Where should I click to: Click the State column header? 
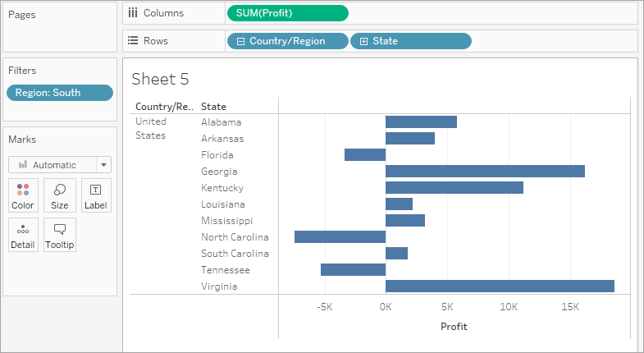214,107
